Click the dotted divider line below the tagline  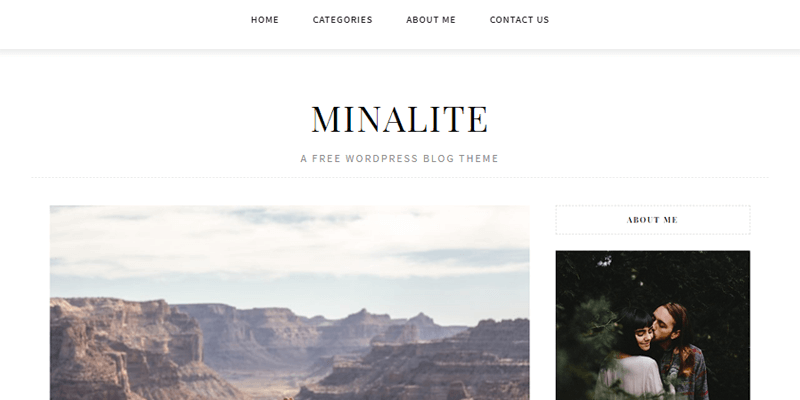399,178
